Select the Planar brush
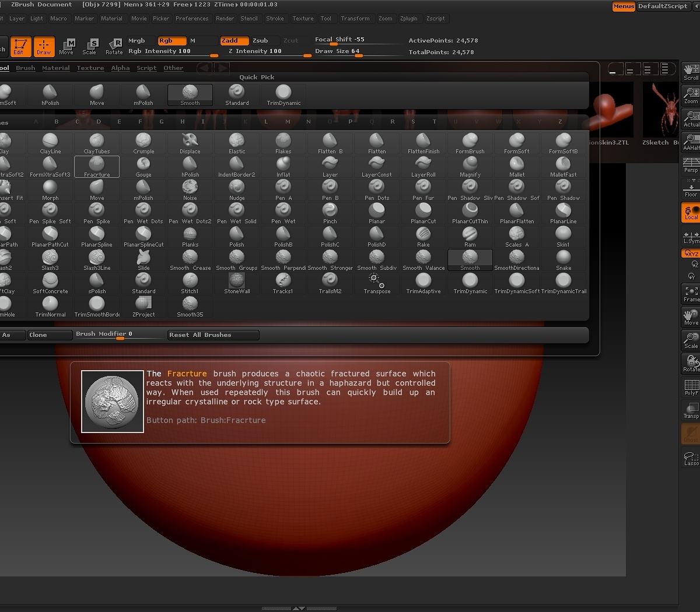Screen dimensions: 700x612 click(x=377, y=213)
